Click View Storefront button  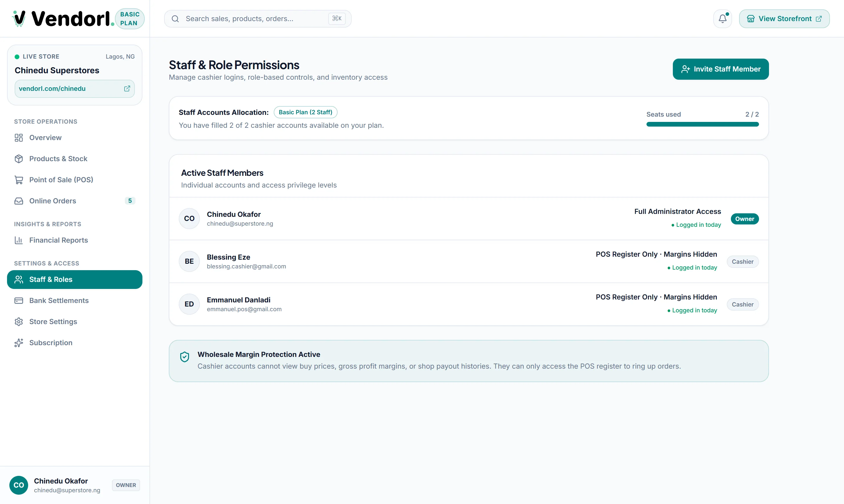coord(784,19)
